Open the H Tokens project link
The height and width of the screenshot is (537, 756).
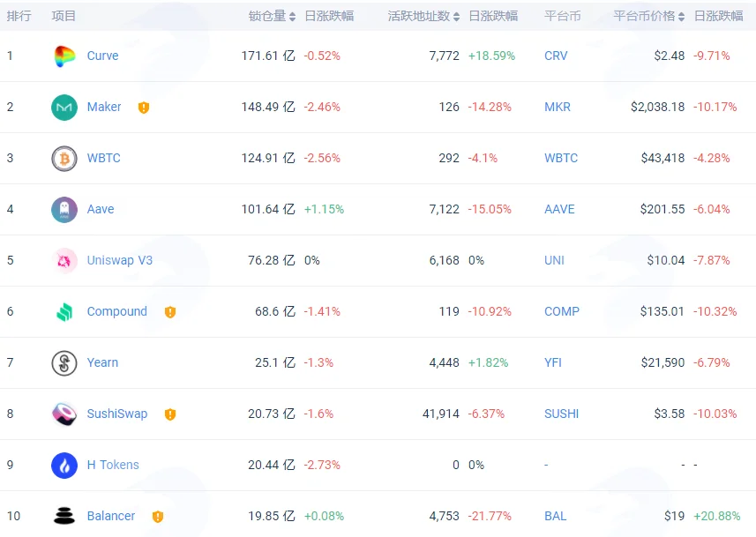[113, 465]
